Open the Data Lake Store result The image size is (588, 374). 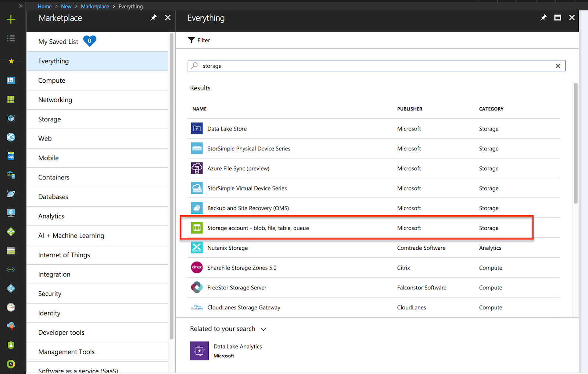coord(227,129)
